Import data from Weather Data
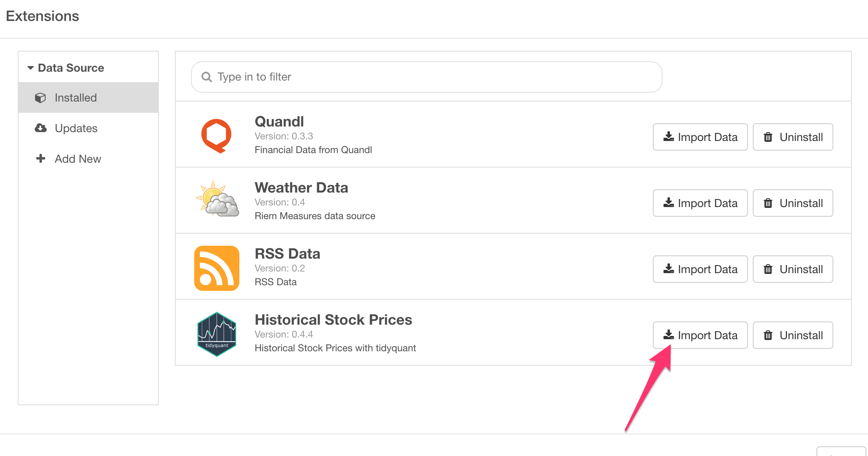The image size is (868, 456). [700, 203]
